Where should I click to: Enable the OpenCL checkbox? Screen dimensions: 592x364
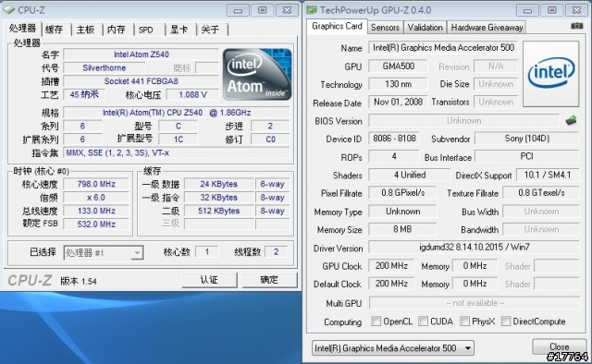coord(376,321)
